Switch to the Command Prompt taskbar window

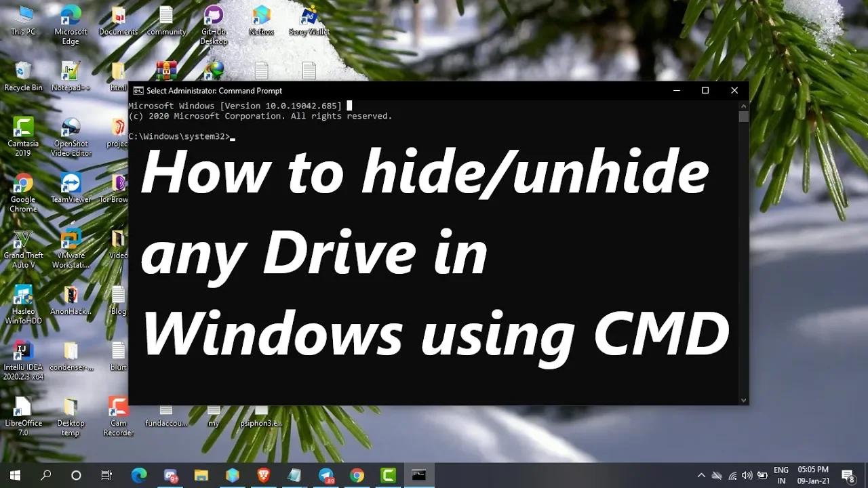tap(419, 475)
